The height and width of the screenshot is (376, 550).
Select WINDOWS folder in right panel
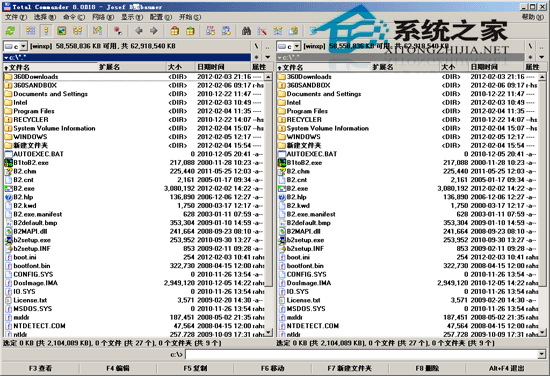click(407, 137)
